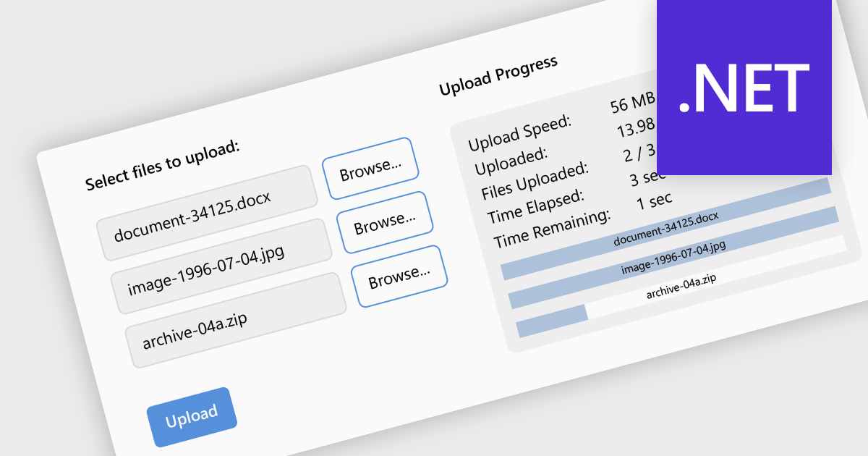Click the 'Select files to upload:' label

162,165
